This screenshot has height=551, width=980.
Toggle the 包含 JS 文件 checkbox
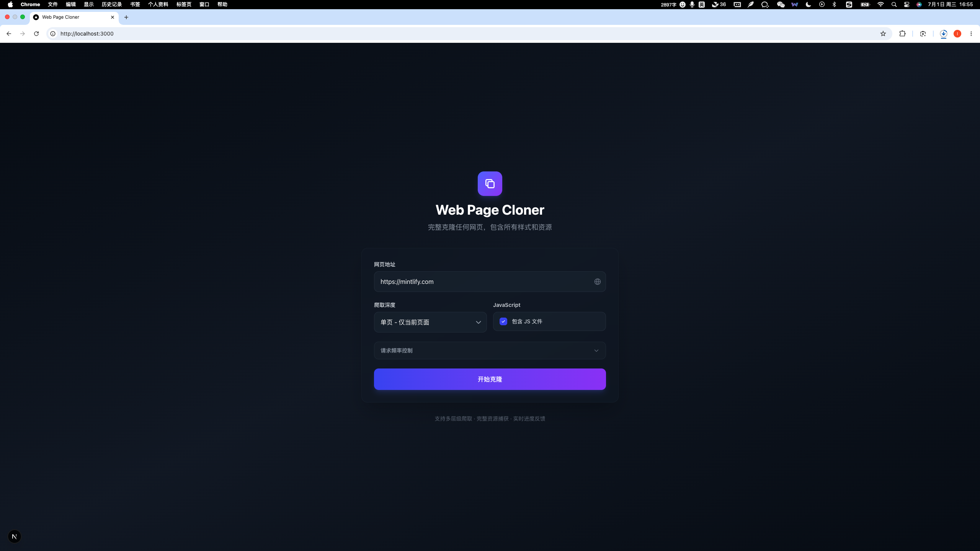[x=503, y=321]
